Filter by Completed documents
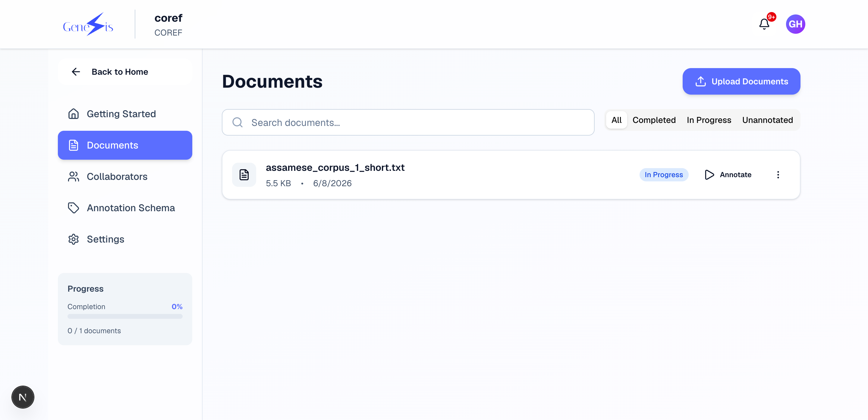868x420 pixels. 654,120
